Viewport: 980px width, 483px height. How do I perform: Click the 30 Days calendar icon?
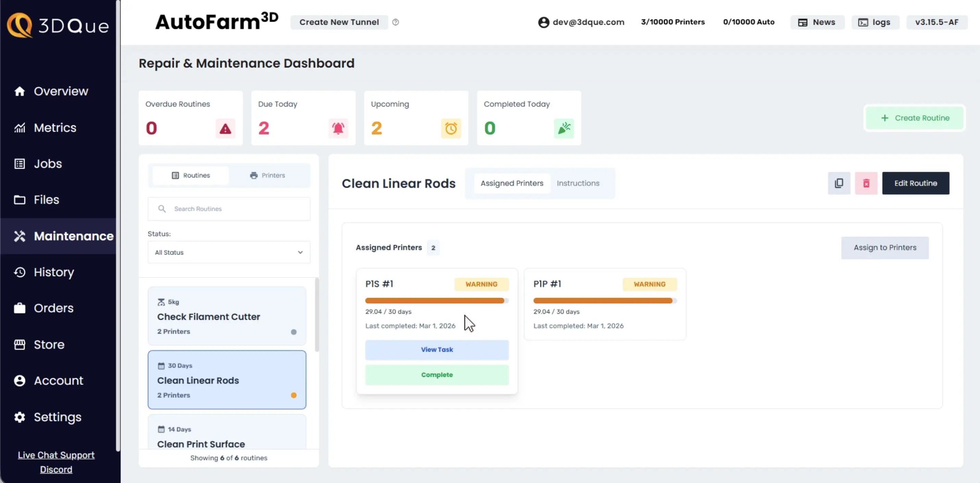[x=161, y=366]
